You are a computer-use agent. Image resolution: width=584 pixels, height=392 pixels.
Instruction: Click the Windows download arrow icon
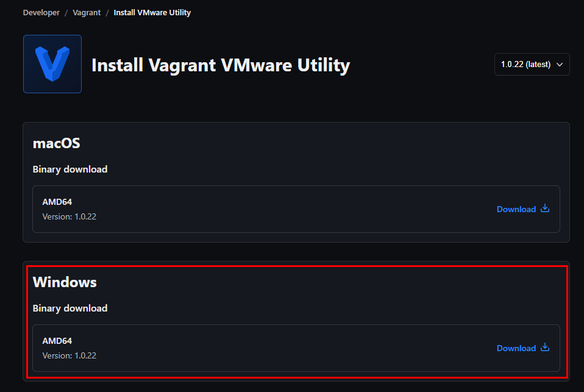(545, 347)
